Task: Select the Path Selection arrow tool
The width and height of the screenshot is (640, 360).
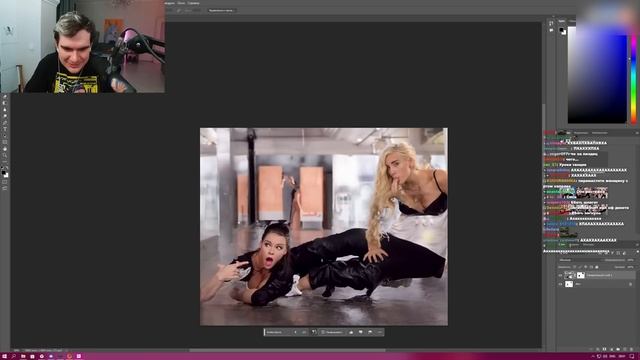Action: point(5,136)
